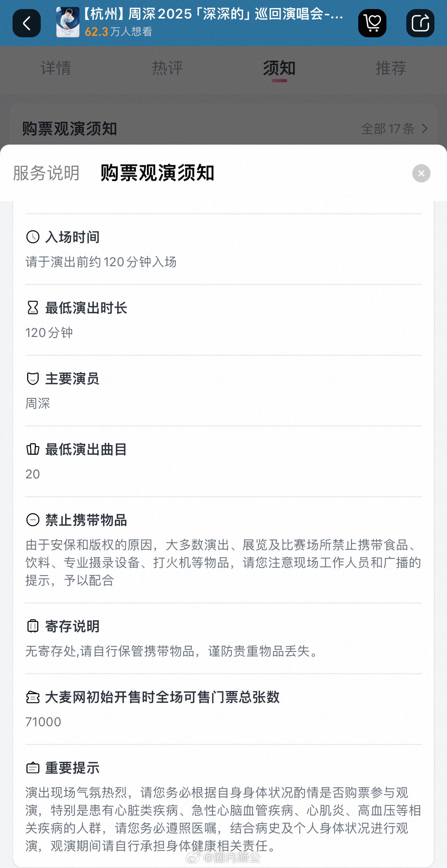The image size is (447, 868).
Task: Tap the concert poster thumbnail
Action: [x=68, y=22]
